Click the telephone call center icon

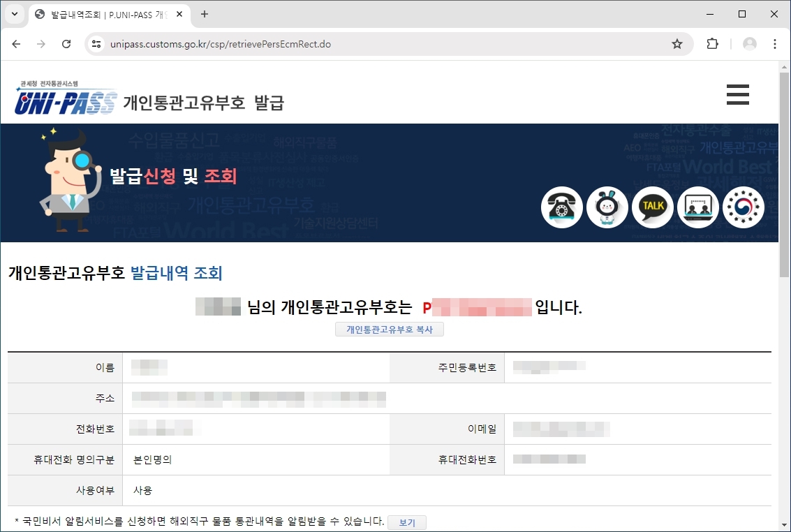(562, 207)
